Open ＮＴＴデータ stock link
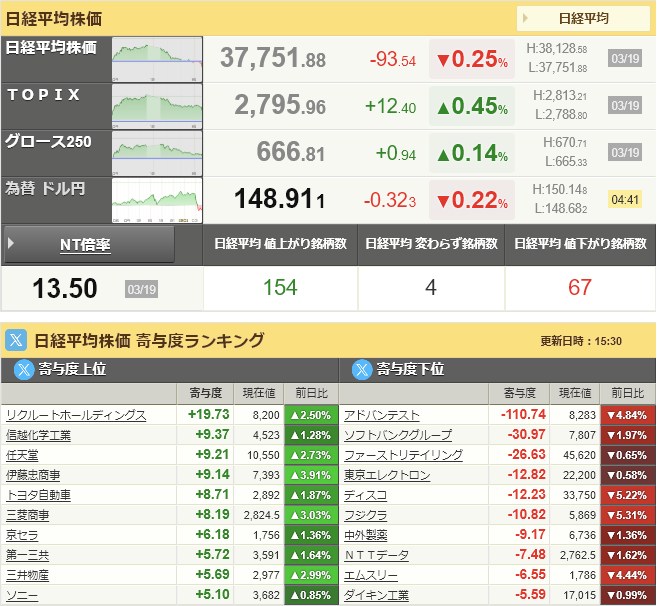Image resolution: width=657 pixels, height=606 pixels. pyautogui.click(x=376, y=555)
